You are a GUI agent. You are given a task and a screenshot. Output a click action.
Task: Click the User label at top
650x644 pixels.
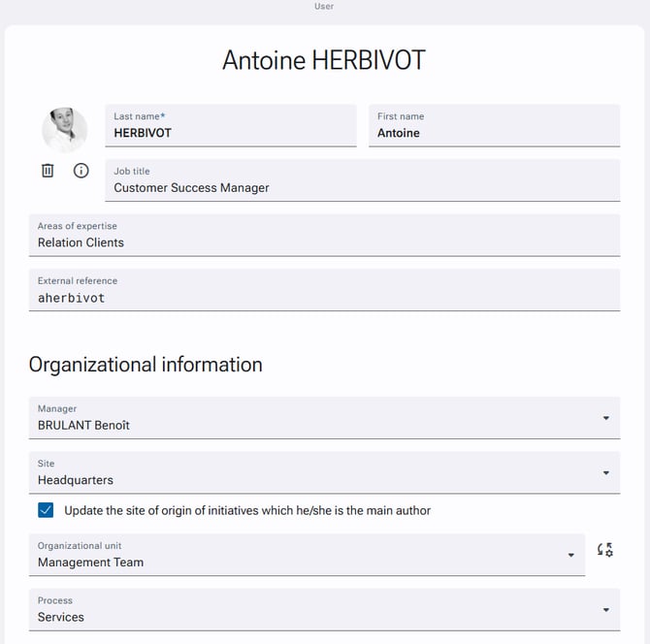324,6
